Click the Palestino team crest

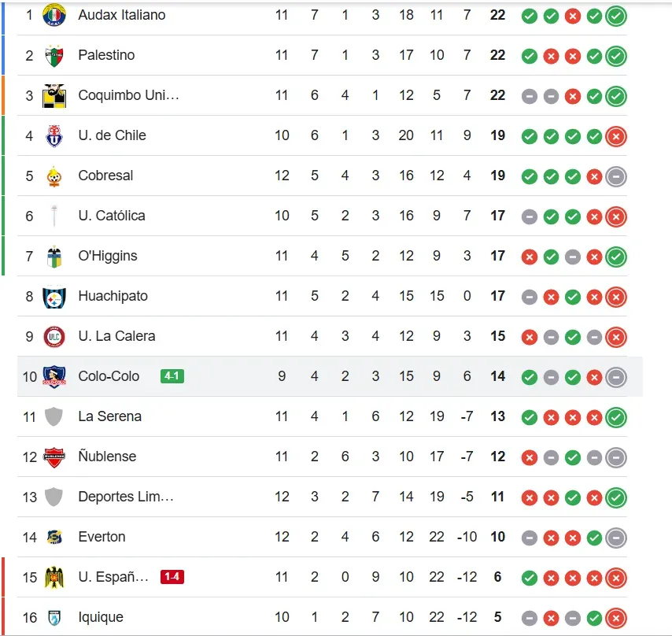tap(54, 55)
